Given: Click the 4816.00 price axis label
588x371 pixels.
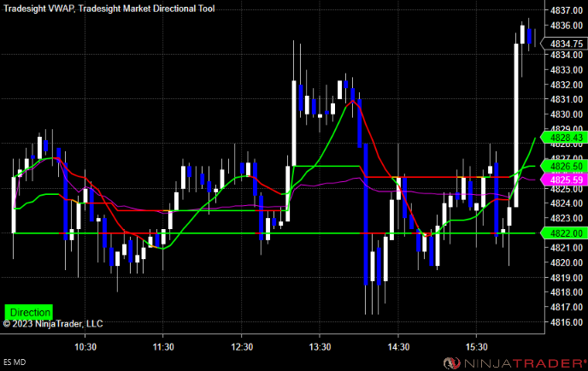Looking at the screenshot, I should [x=567, y=322].
